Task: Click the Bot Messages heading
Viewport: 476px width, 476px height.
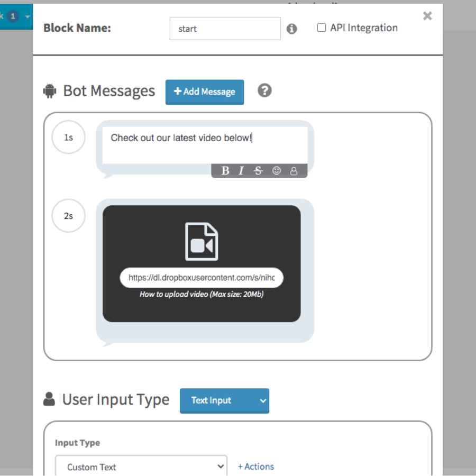Action: (109, 91)
